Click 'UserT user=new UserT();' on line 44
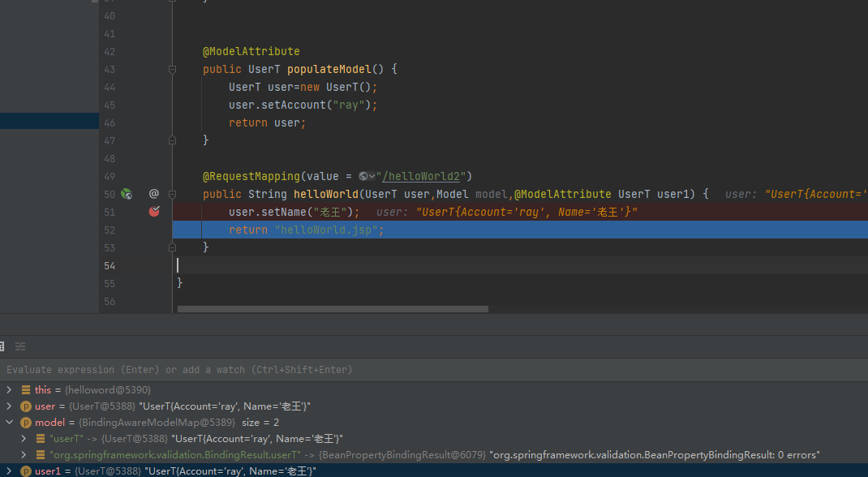Screen dimensions: 868x477 (303, 88)
